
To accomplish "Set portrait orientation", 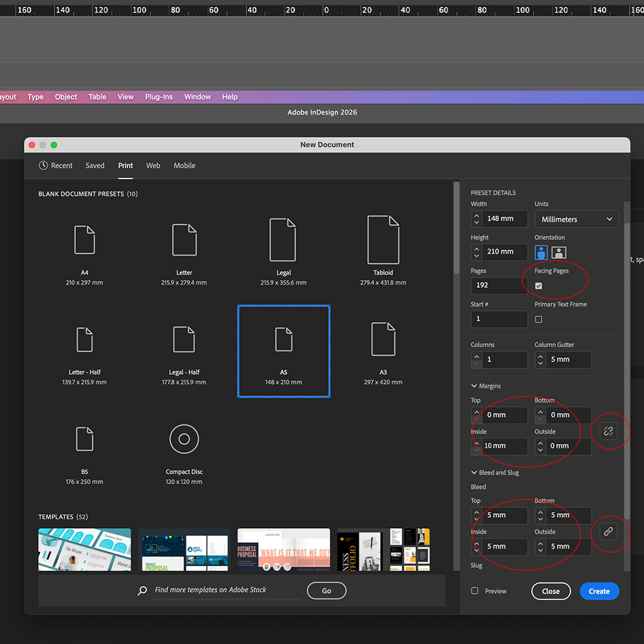I will [x=541, y=252].
